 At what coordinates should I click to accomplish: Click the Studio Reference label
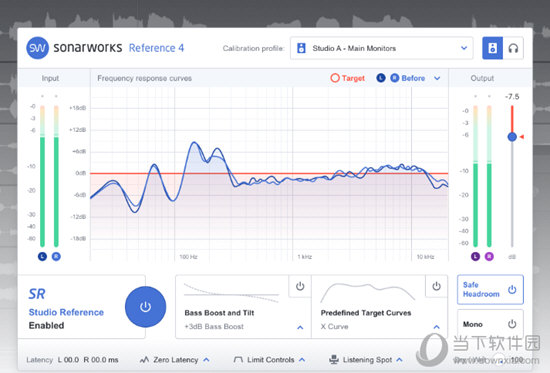coord(66,312)
